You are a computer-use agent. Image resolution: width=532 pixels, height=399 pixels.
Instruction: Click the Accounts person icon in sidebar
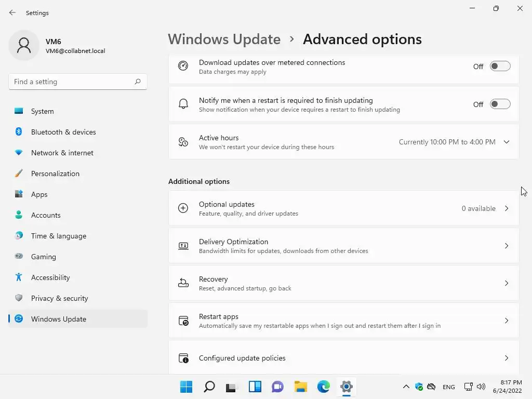[19, 215]
